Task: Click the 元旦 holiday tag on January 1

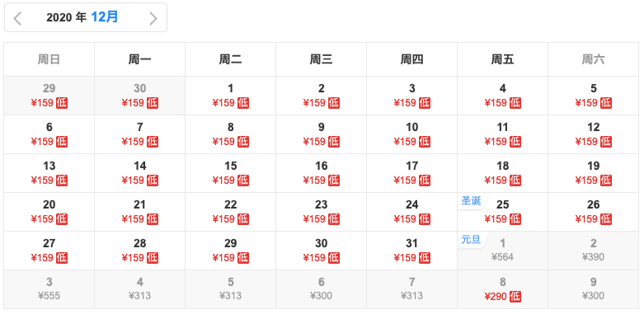Action: [x=472, y=240]
